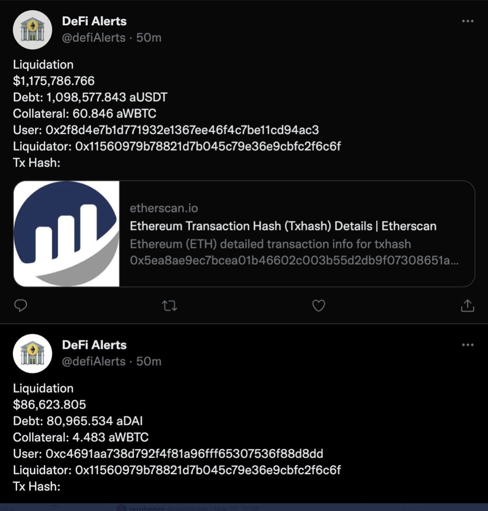Viewport: 488px width, 511px height.
Task: Click the etherscan.io domain in the link card
Action: pyautogui.click(x=164, y=208)
